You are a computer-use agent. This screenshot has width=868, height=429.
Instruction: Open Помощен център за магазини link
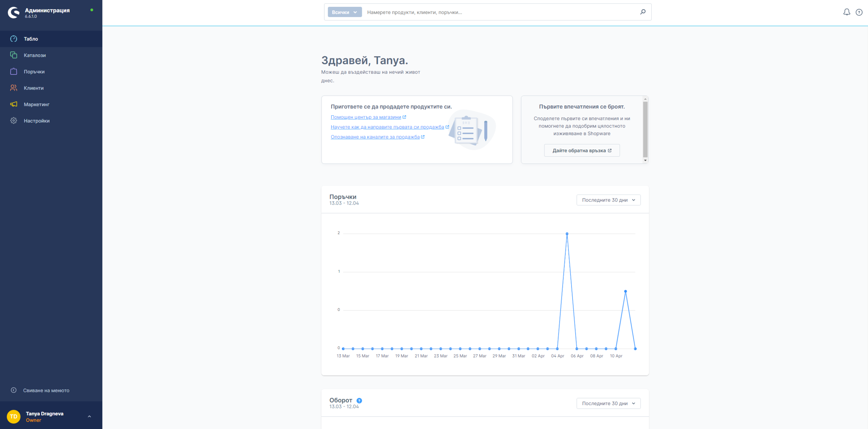coord(366,117)
